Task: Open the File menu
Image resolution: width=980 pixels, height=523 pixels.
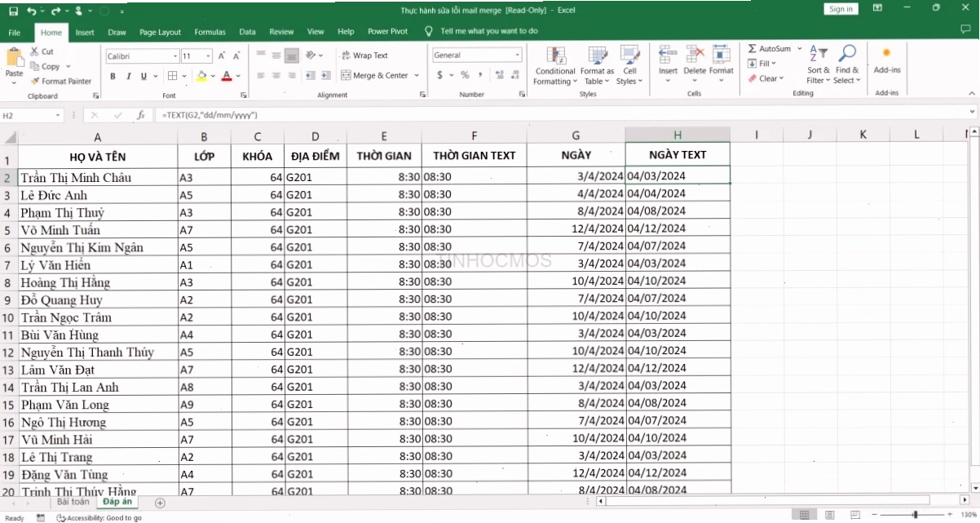Action: coord(14,32)
